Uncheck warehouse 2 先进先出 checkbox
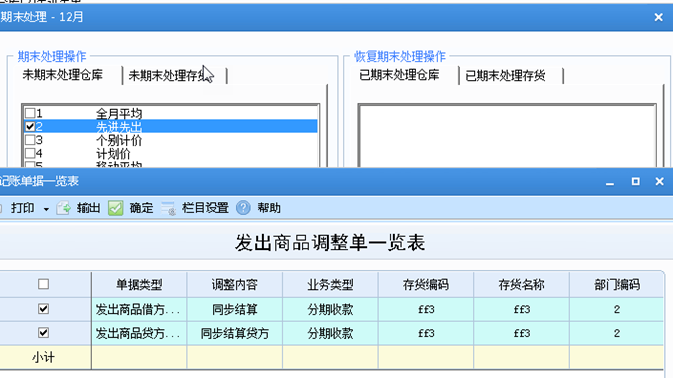The width and height of the screenshot is (673, 378). (x=30, y=127)
